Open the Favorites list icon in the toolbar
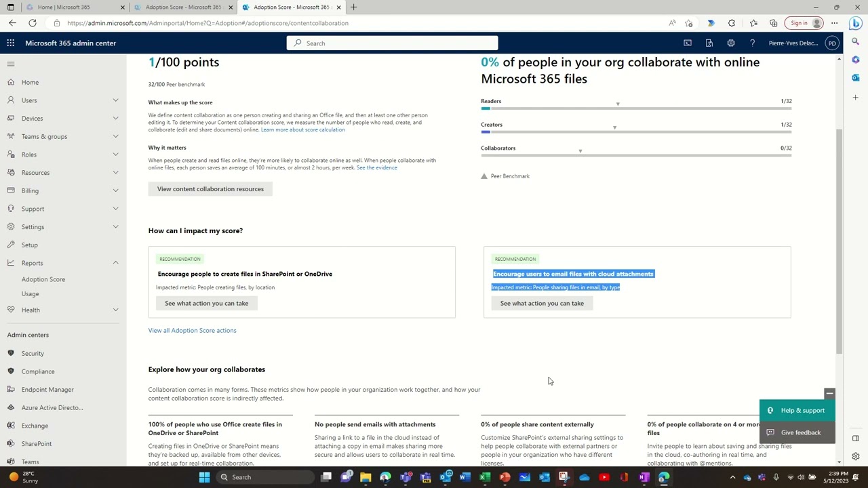The height and width of the screenshot is (488, 868). click(753, 23)
